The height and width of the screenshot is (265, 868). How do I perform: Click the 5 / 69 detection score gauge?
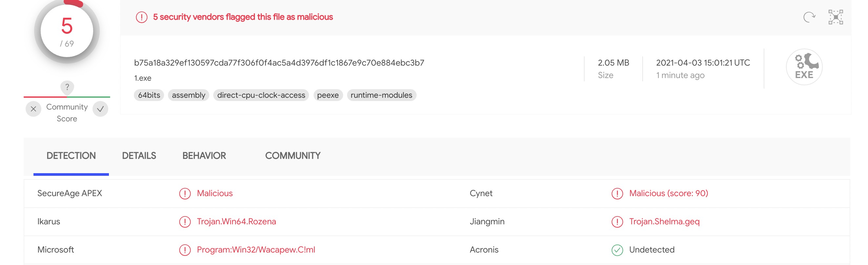[x=67, y=31]
